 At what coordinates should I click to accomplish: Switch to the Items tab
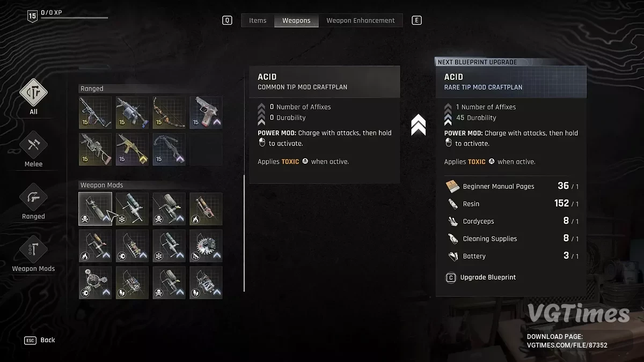[x=258, y=20]
